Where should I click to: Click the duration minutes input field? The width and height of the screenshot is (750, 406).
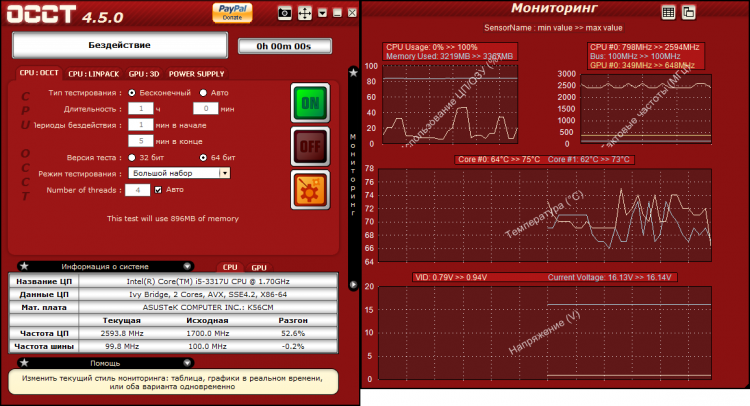[x=206, y=109]
